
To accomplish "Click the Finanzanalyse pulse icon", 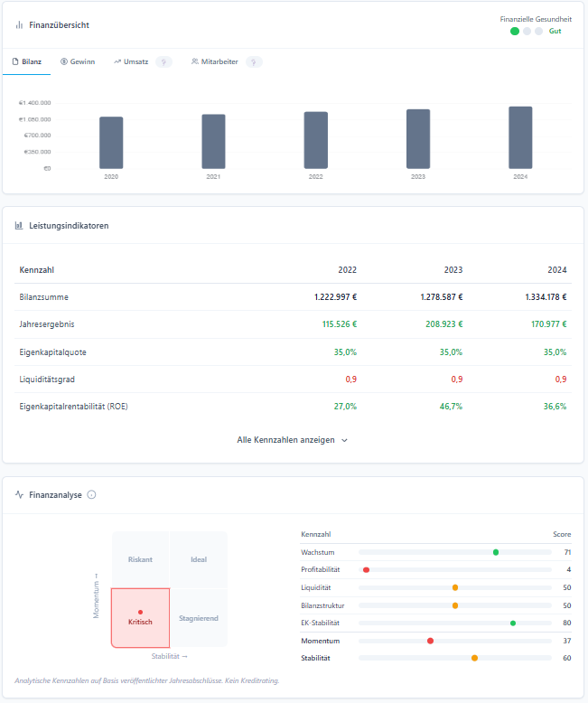I will [19, 495].
